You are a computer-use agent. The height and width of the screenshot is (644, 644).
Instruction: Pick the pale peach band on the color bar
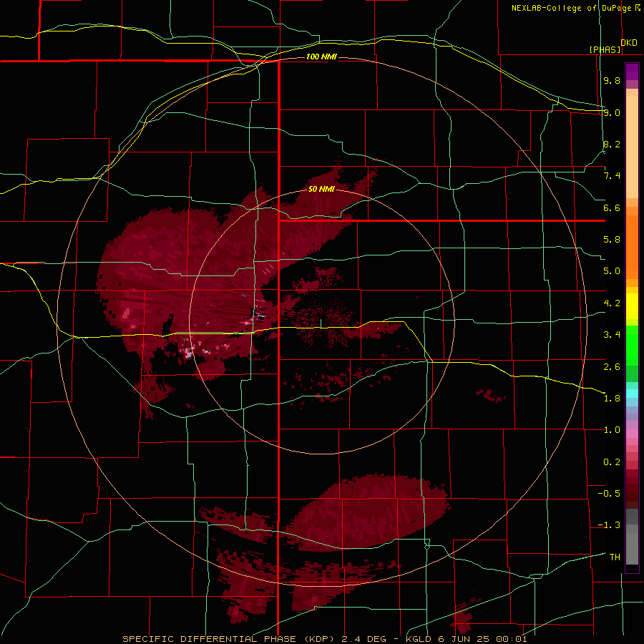point(632,147)
